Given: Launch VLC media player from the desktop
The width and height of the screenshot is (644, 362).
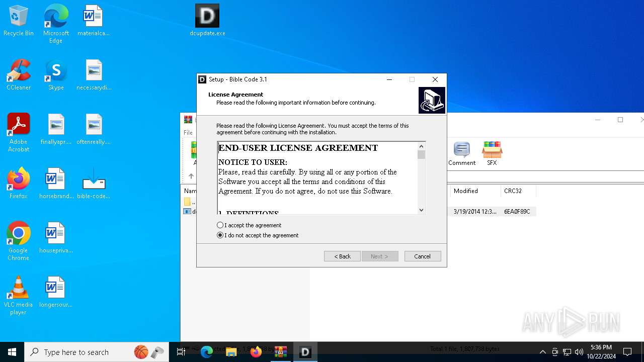Looking at the screenshot, I should [x=19, y=296].
